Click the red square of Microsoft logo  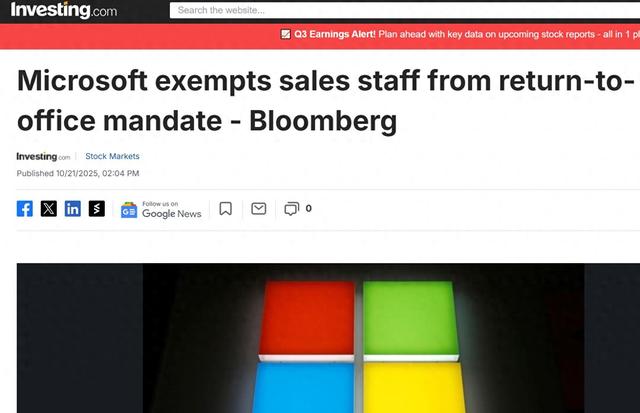308,318
